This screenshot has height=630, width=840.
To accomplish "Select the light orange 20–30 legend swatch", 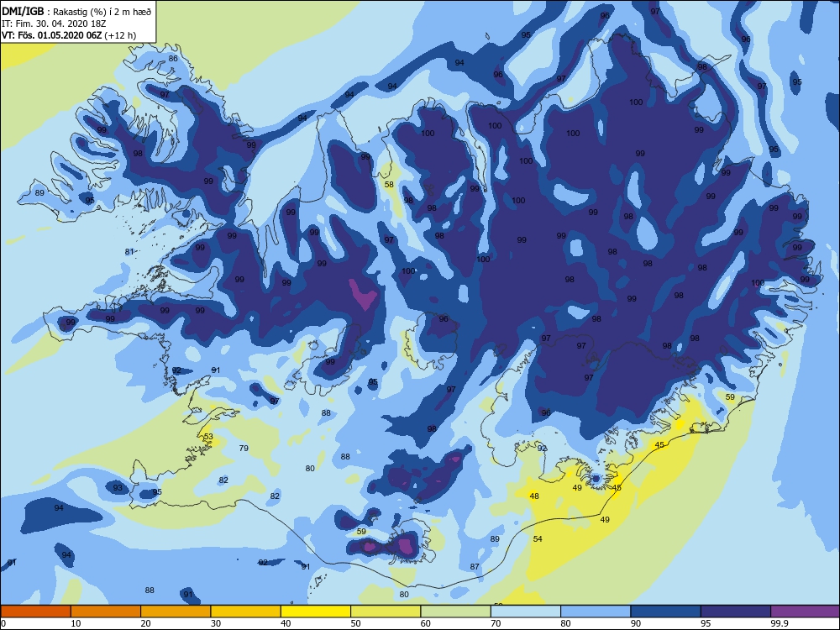I will tap(176, 612).
